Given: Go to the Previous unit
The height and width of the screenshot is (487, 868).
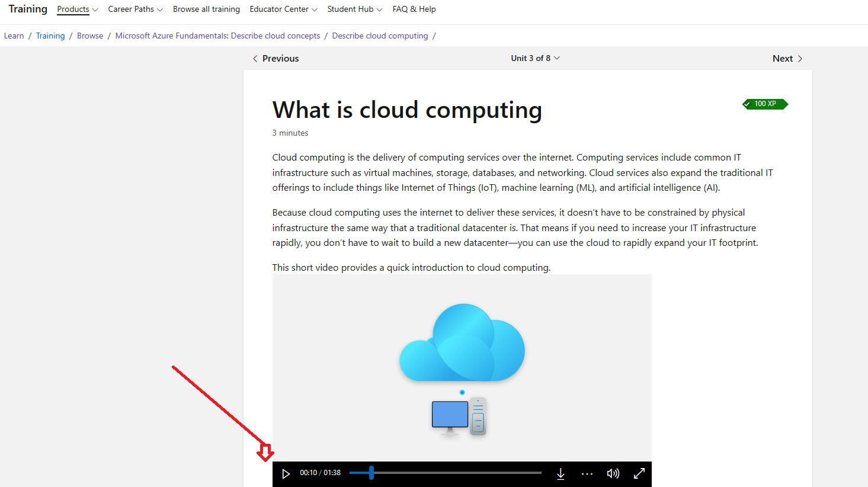Looking at the screenshot, I should coord(276,59).
